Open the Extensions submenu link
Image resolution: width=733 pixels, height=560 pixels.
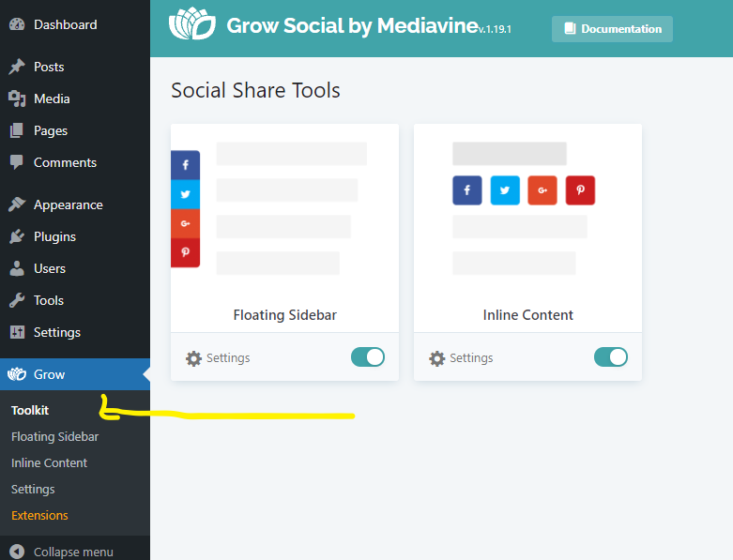click(39, 515)
